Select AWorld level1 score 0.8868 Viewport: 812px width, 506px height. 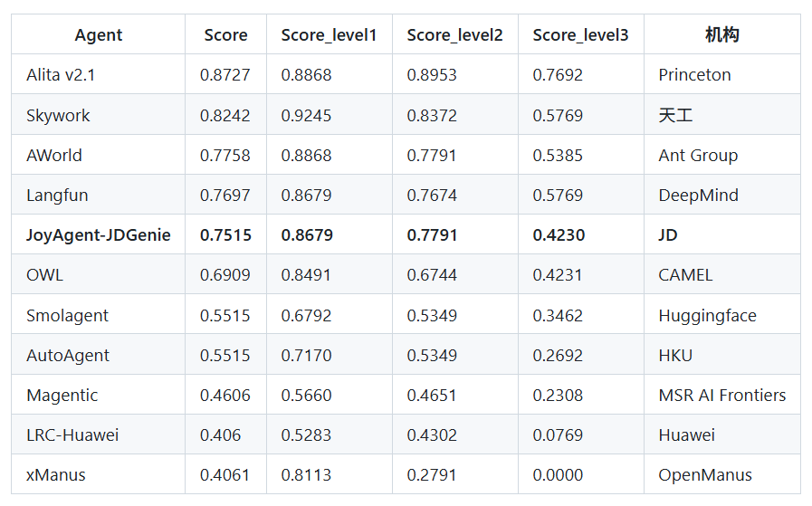coord(330,155)
